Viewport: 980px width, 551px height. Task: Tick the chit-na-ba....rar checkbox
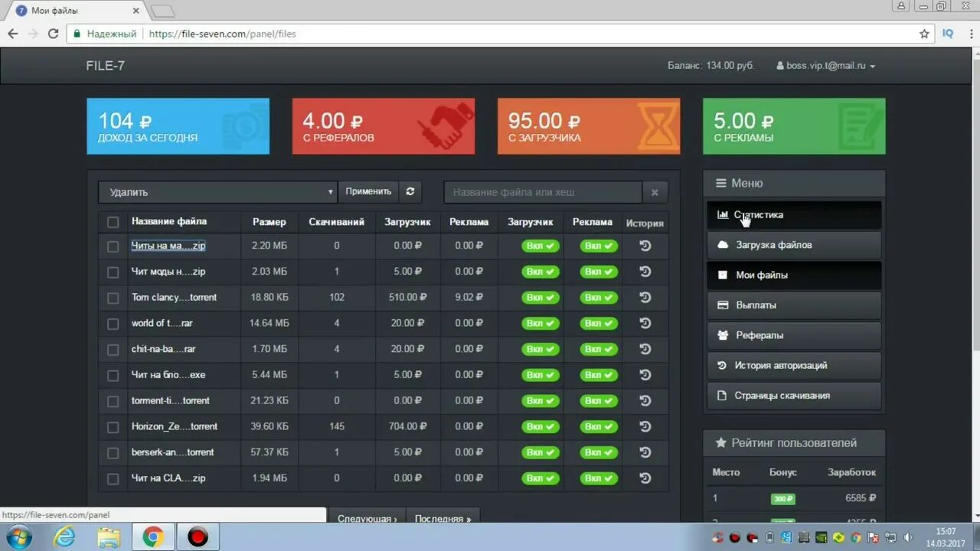(x=113, y=350)
